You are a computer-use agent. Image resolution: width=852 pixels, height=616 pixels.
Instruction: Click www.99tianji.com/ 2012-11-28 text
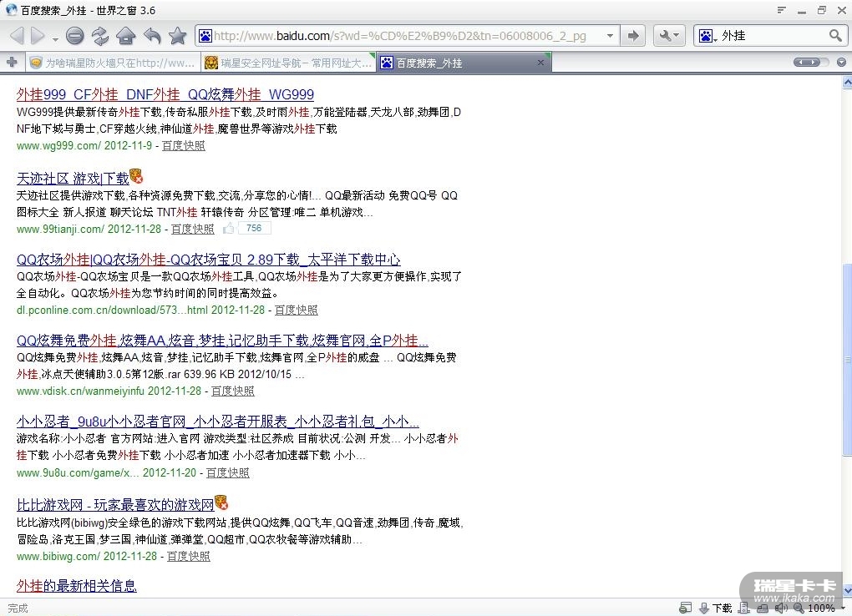tap(89, 229)
